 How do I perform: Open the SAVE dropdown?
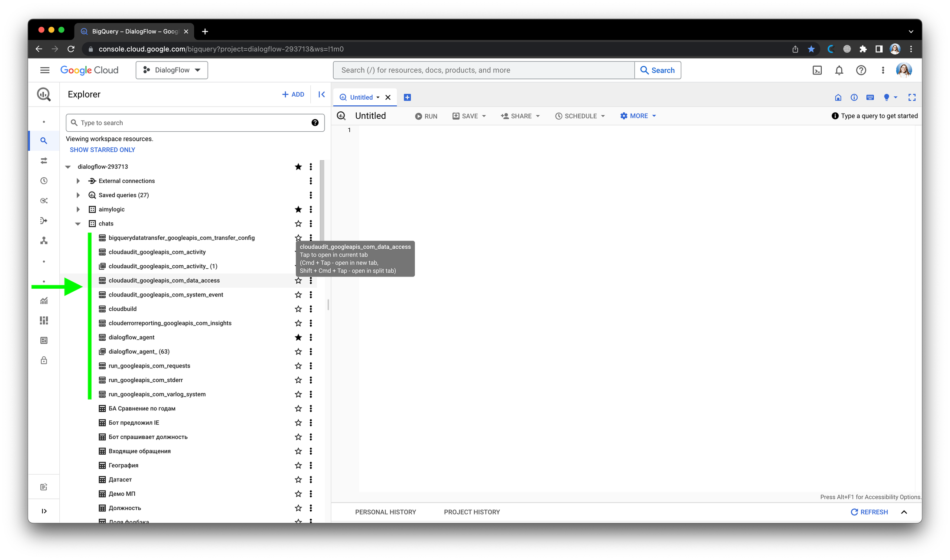tap(469, 116)
